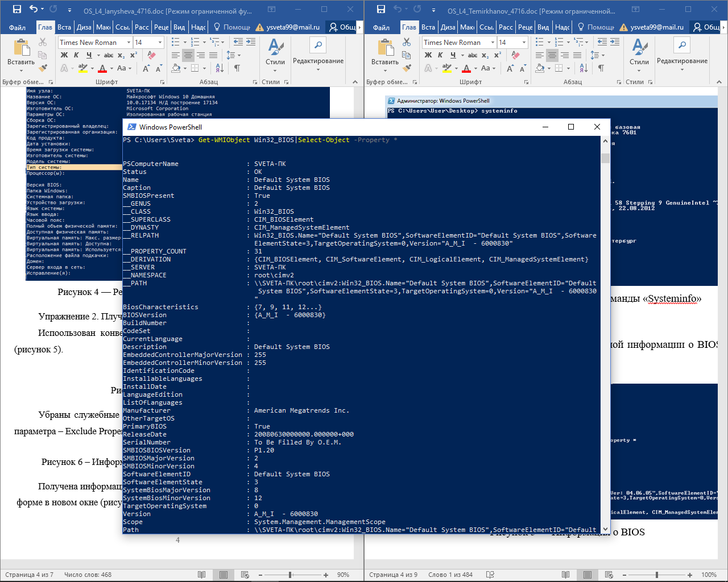Click zoom slider in left Word window
The width and height of the screenshot is (728, 582).
coord(291,575)
